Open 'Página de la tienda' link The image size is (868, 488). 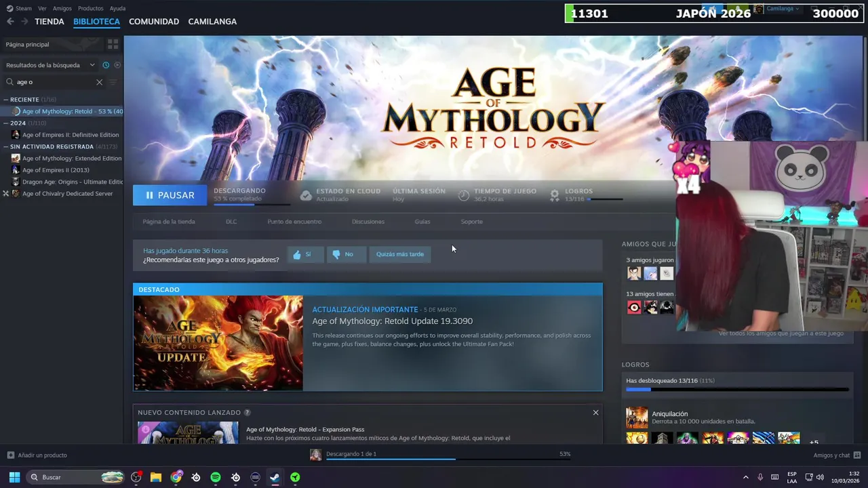[169, 222]
